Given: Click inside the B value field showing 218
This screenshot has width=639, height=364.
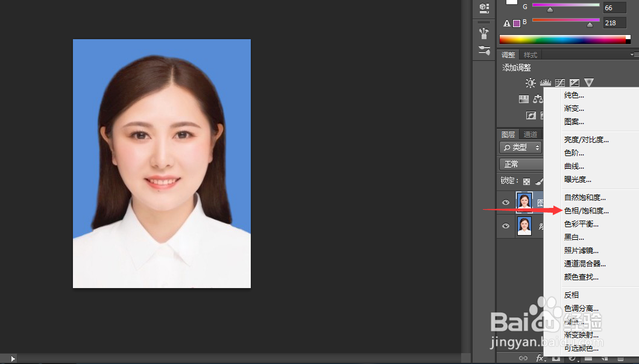Looking at the screenshot, I should tap(614, 22).
